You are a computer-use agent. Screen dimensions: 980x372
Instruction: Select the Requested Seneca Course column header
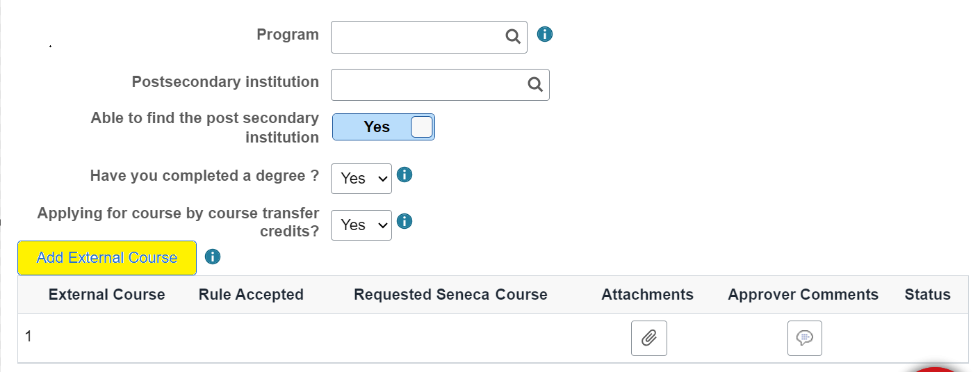(x=450, y=295)
